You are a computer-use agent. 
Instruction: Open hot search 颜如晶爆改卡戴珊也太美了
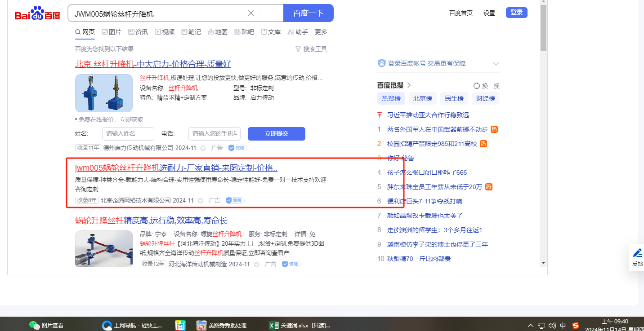[425, 216]
